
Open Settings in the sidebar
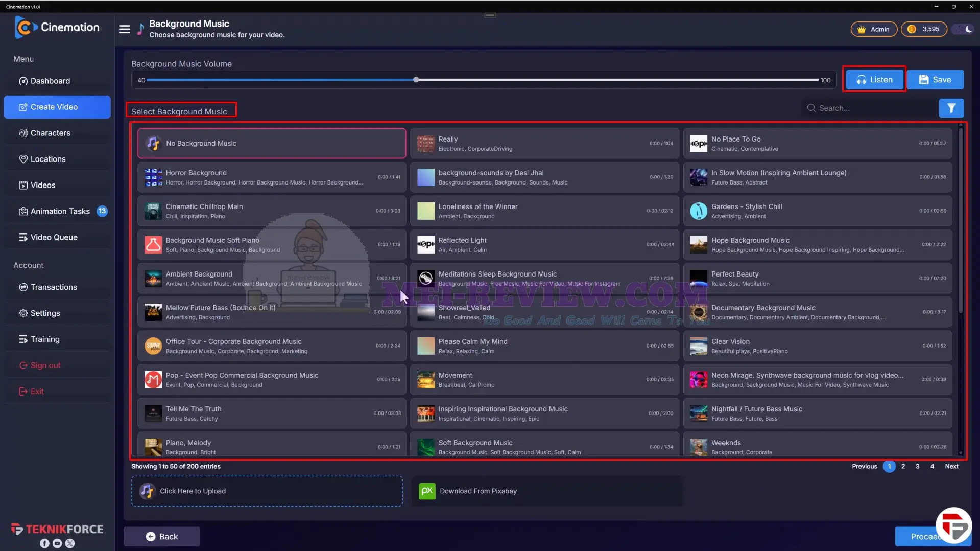coord(57,313)
